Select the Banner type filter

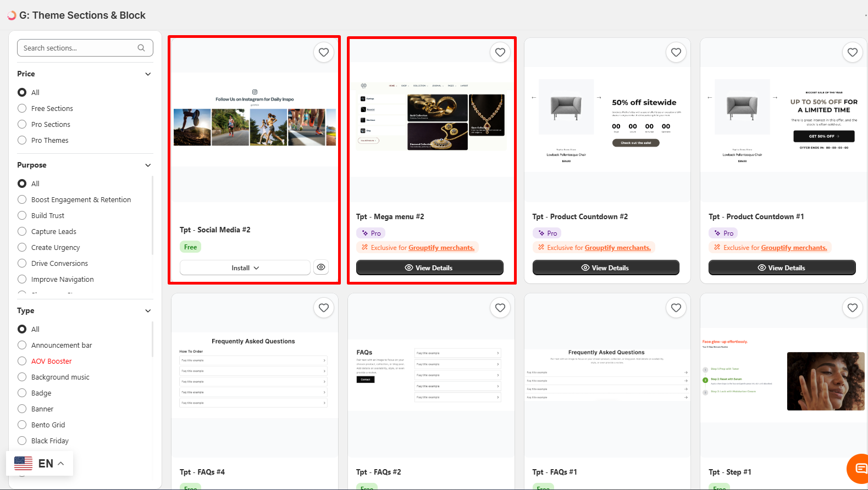pyautogui.click(x=22, y=409)
